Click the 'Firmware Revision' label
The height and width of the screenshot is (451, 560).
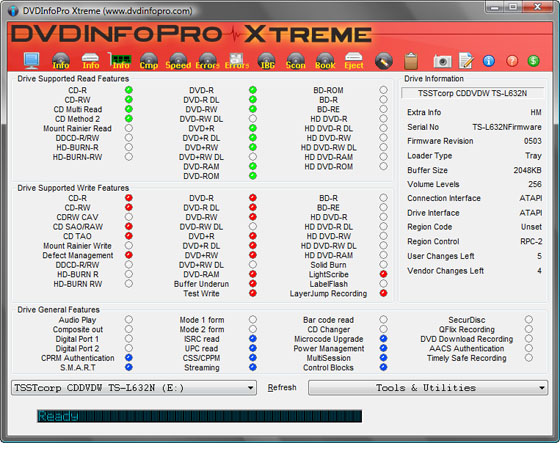click(440, 141)
